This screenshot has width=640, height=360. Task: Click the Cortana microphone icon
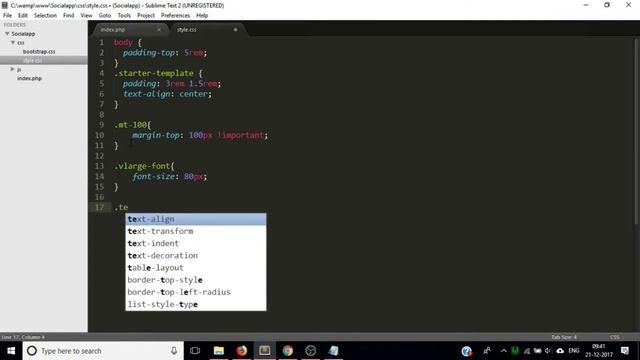174,351
